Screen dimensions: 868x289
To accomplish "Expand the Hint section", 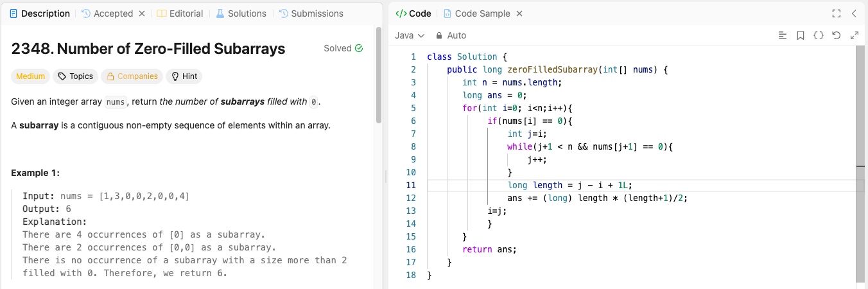I will (184, 76).
